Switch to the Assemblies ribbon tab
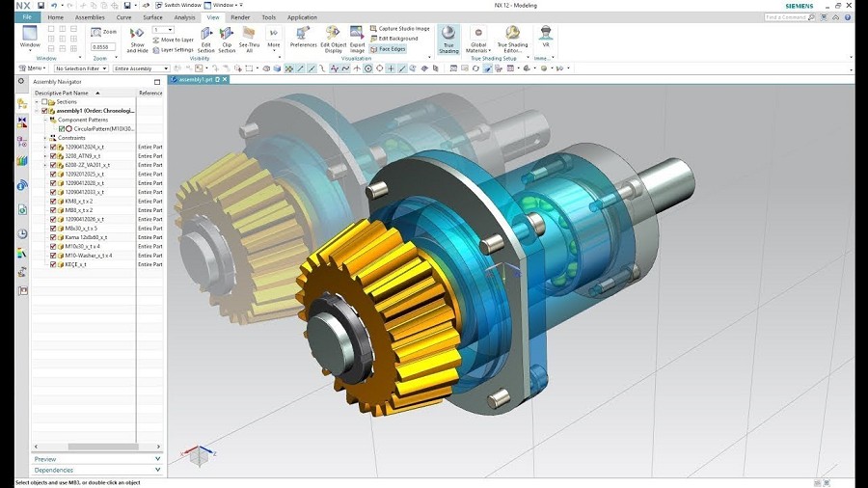Screen dimensions: 868x488 (x=90, y=17)
